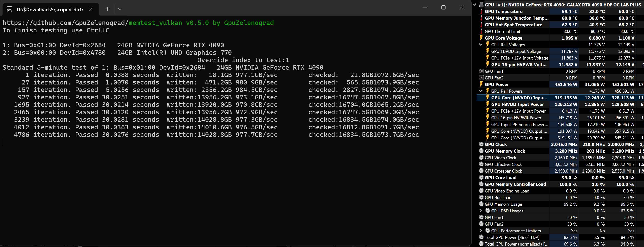644x247 pixels.
Task: Open the terminal new-tab dropdown arrow
Action: (119, 9)
